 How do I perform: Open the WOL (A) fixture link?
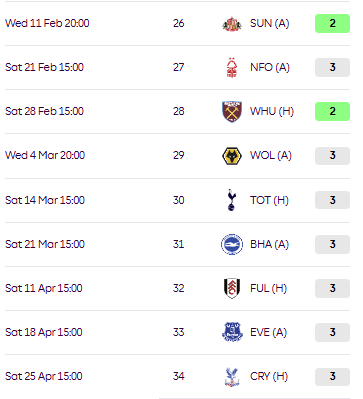[x=271, y=155]
